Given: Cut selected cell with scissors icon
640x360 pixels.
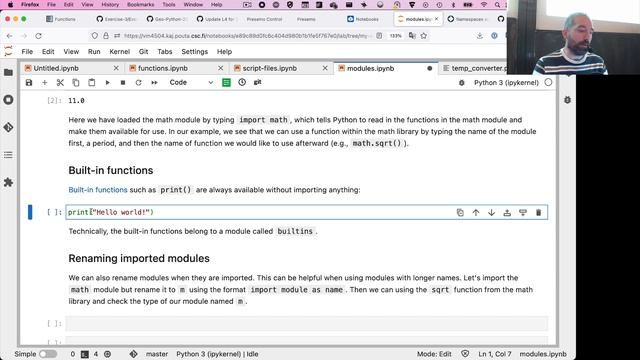Looking at the screenshot, I should pyautogui.click(x=60, y=82).
